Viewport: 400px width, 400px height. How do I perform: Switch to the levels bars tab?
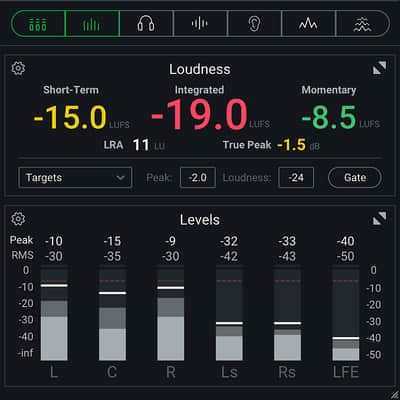point(92,23)
